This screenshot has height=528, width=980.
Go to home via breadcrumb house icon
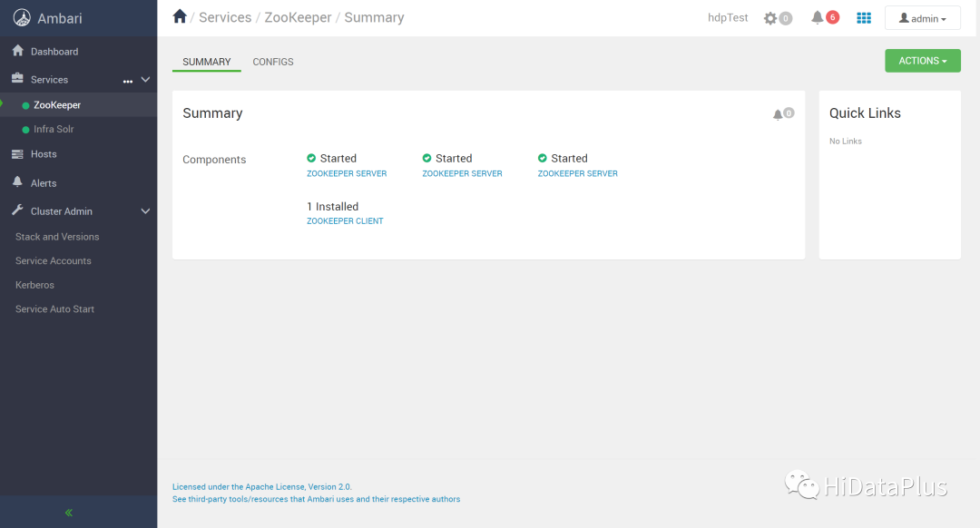[x=180, y=17]
